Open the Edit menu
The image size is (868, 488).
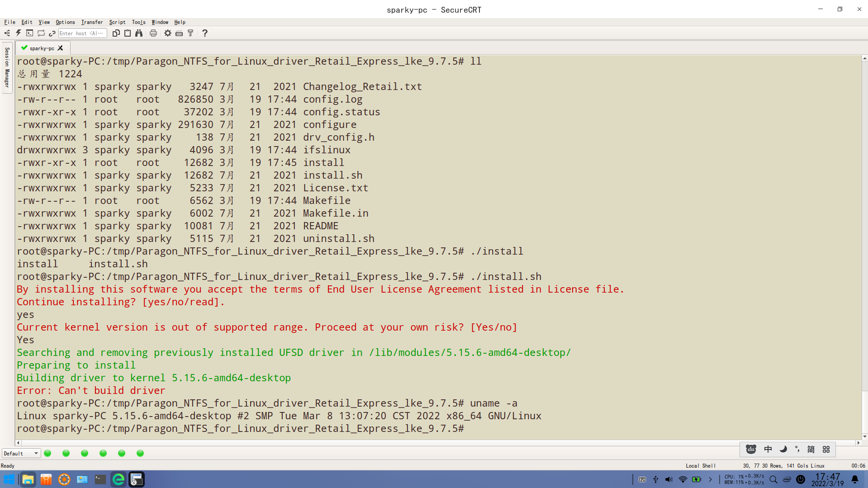27,22
